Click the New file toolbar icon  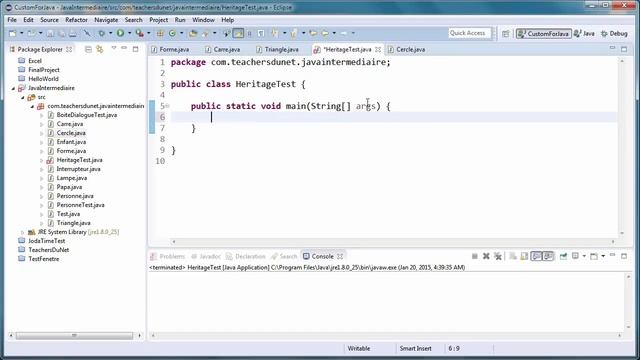click(13, 33)
